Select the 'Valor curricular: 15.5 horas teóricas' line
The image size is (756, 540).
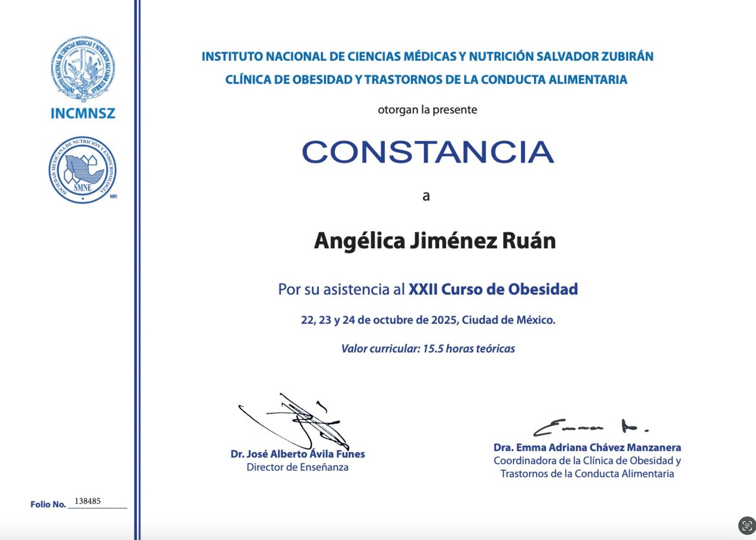428,349
